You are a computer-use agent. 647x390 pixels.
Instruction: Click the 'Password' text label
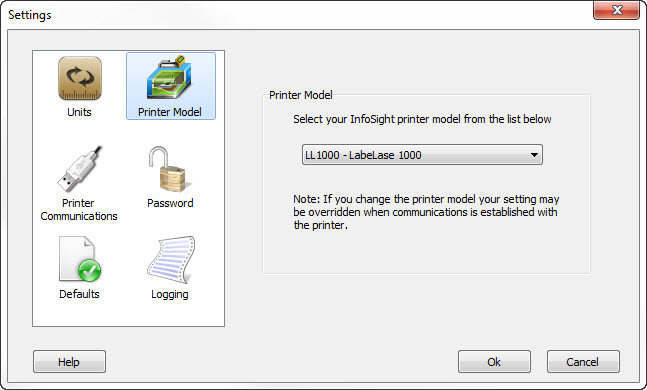[170, 203]
